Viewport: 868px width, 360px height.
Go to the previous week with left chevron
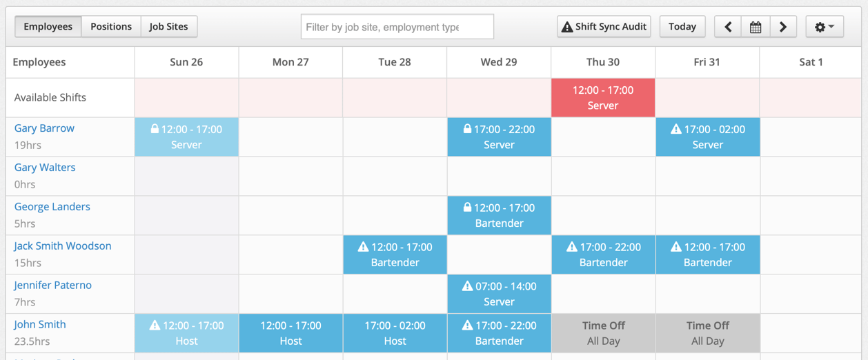point(728,27)
